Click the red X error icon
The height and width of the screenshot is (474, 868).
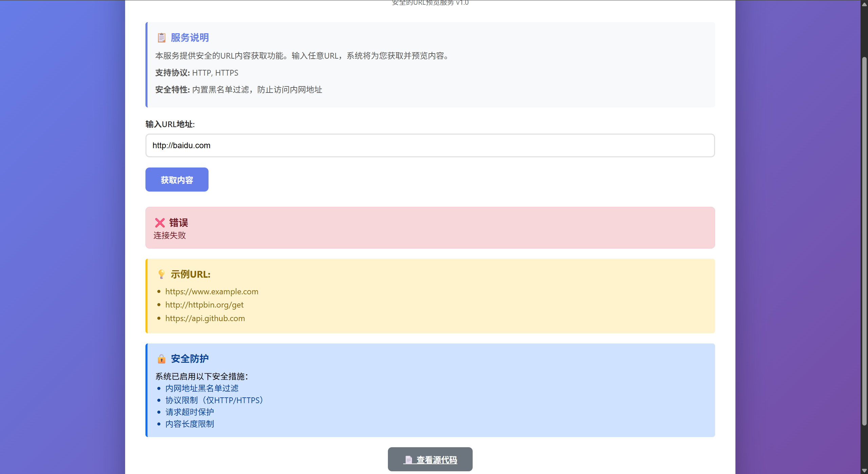(x=160, y=223)
